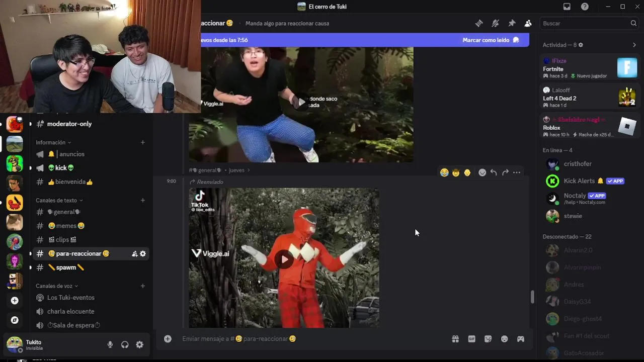644x362 pixels.
Task: Click the message input field
Action: click(x=312, y=339)
